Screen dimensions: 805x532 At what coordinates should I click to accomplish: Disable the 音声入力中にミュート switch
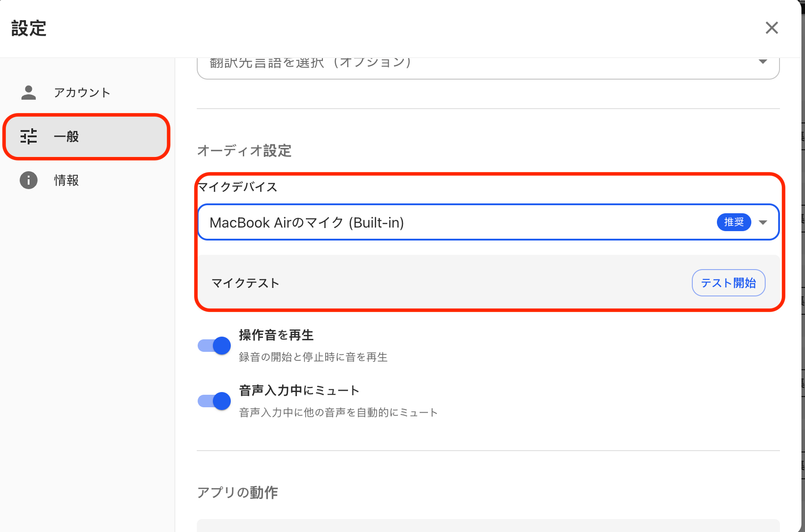tap(214, 401)
